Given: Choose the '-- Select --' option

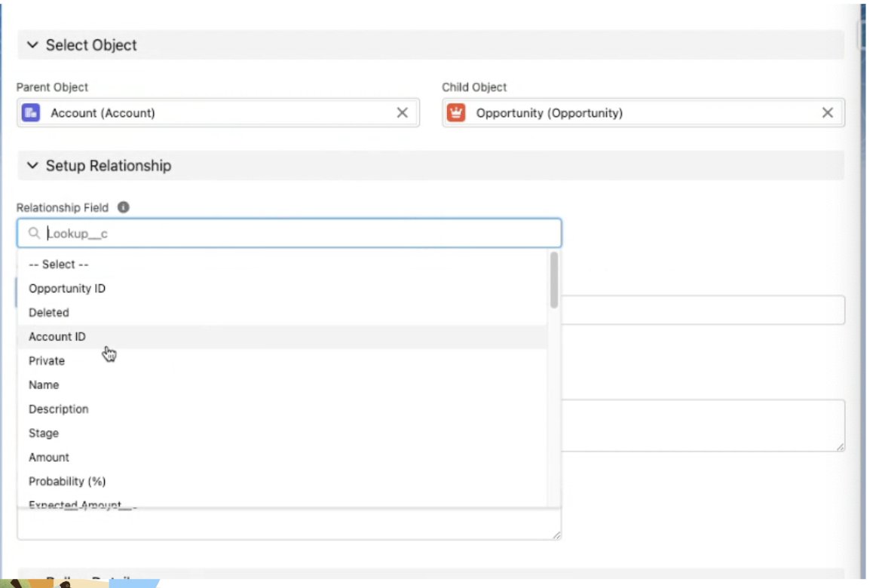Looking at the screenshot, I should coord(282,264).
